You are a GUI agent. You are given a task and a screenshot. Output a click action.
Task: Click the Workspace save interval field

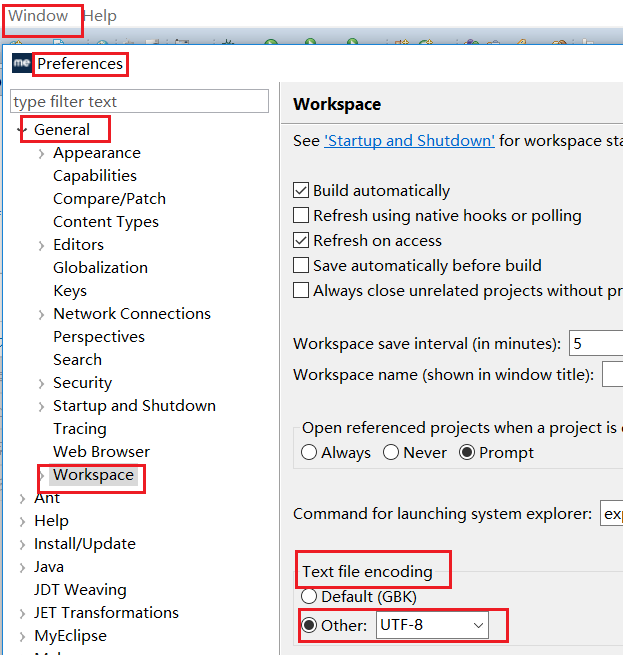(596, 343)
